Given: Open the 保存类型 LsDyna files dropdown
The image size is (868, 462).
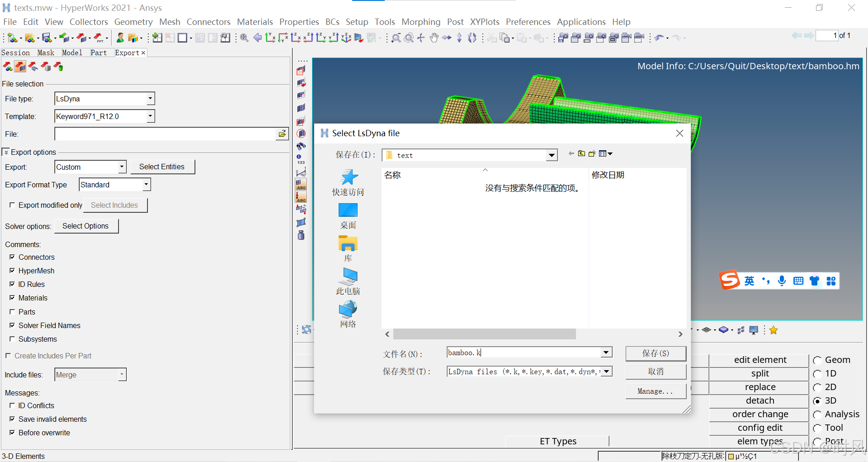Looking at the screenshot, I should [x=607, y=372].
